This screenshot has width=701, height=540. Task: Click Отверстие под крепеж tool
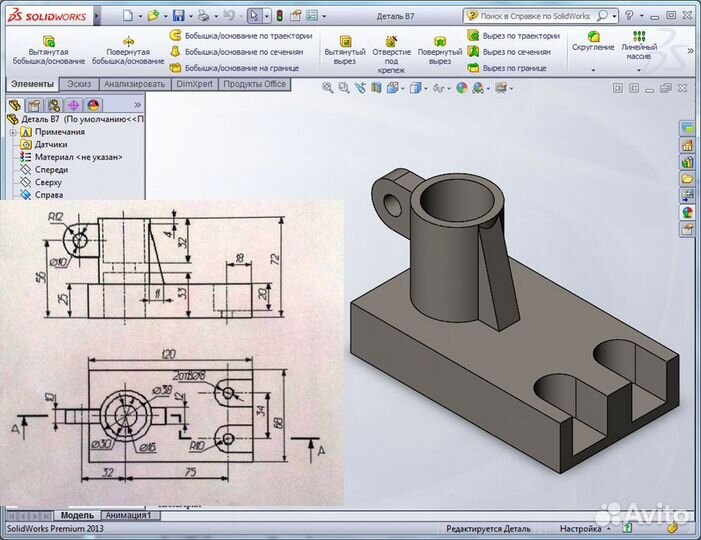(x=391, y=55)
